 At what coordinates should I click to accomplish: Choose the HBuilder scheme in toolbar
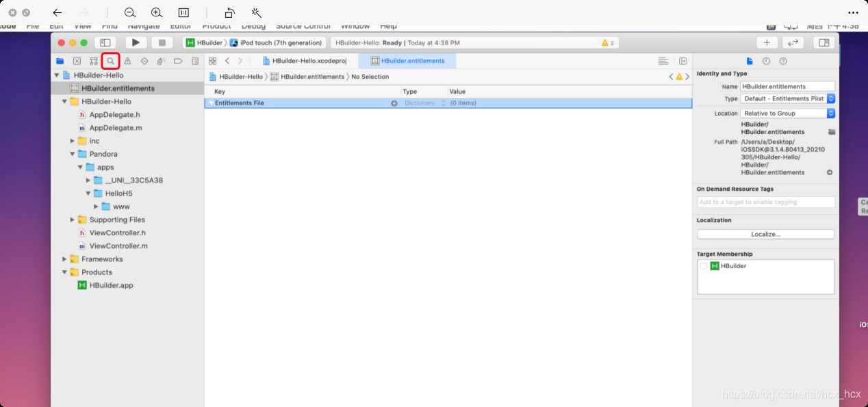pos(204,42)
